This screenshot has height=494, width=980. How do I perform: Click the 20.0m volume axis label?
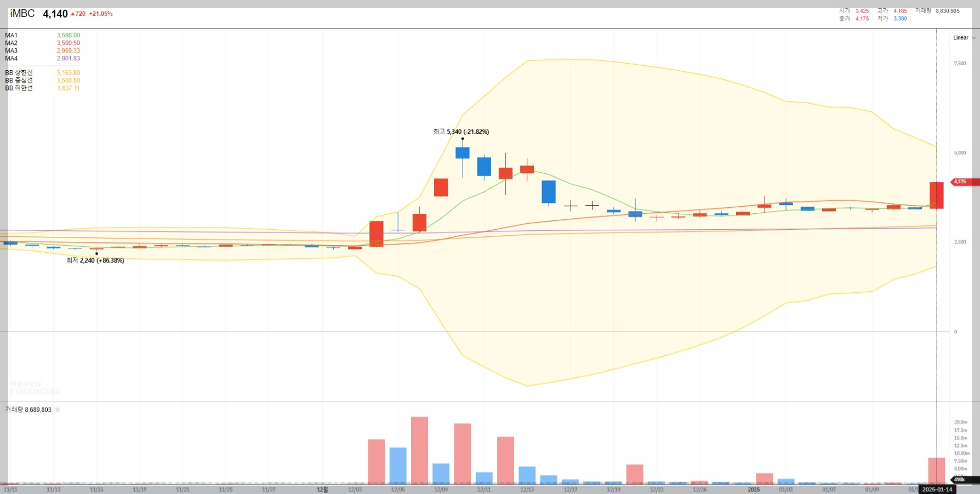coord(961,422)
